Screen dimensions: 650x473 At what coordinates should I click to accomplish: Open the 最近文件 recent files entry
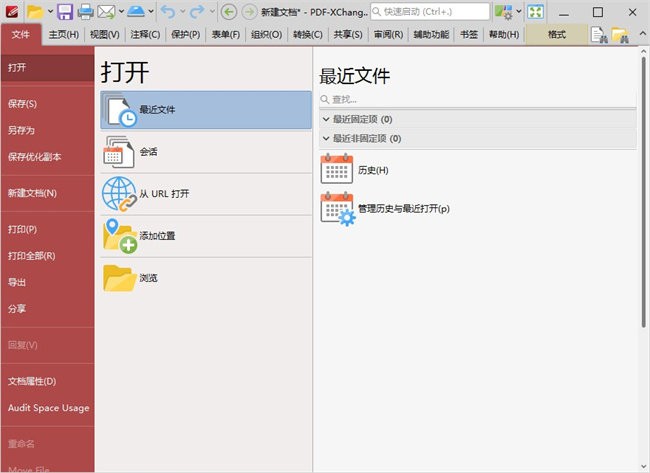tap(206, 110)
